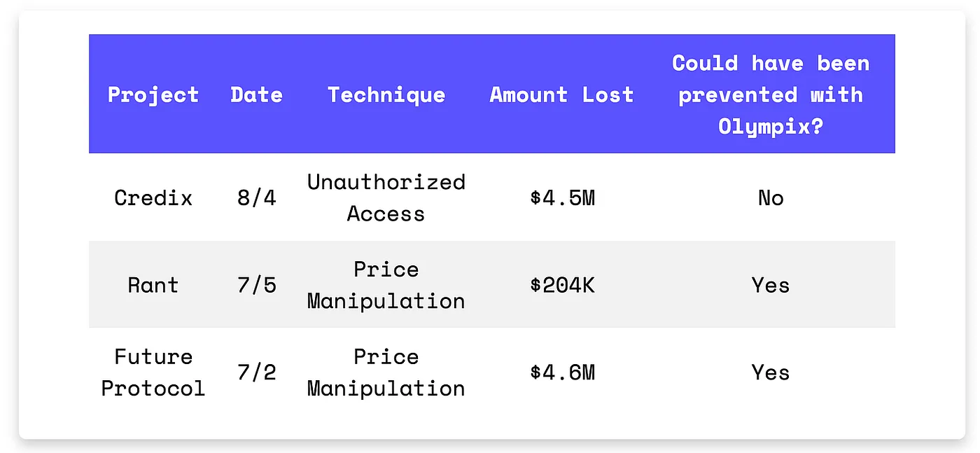Click the Amount Lost column header

pyautogui.click(x=561, y=95)
